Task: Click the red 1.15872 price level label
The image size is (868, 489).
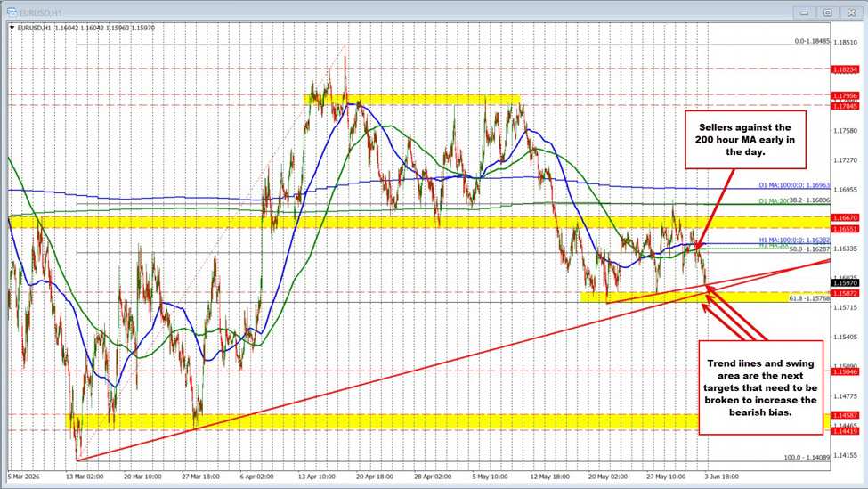Action: point(846,292)
